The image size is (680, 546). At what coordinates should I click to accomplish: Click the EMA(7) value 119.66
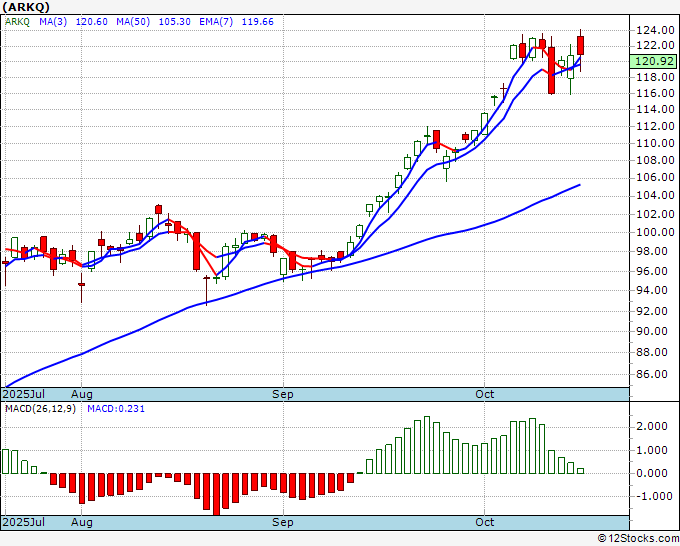(258, 22)
